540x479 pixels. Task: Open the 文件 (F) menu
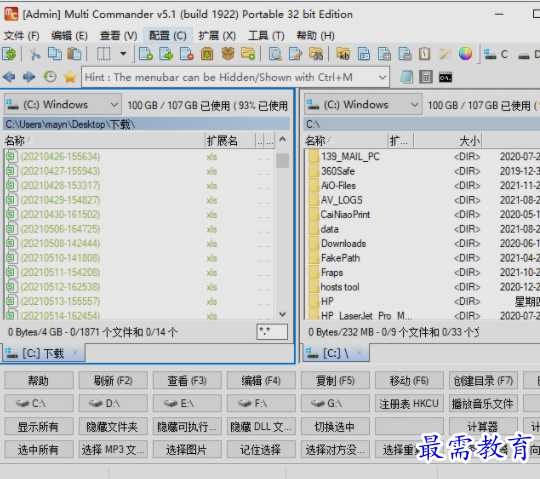click(22, 35)
